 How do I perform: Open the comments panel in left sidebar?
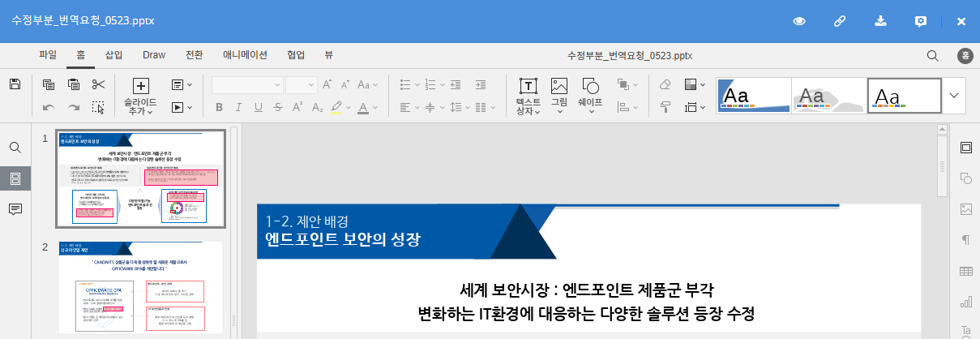pyautogui.click(x=15, y=209)
